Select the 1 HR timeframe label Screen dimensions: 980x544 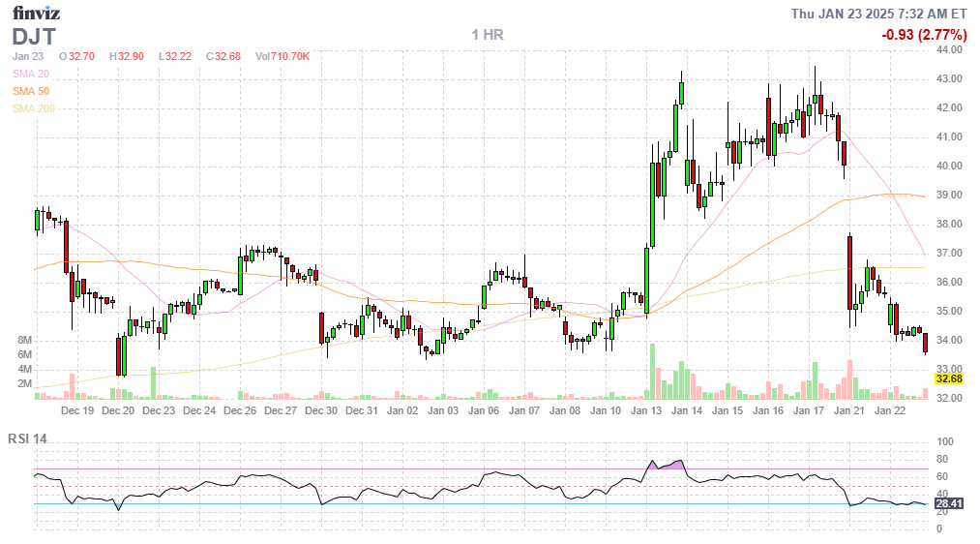[x=488, y=35]
